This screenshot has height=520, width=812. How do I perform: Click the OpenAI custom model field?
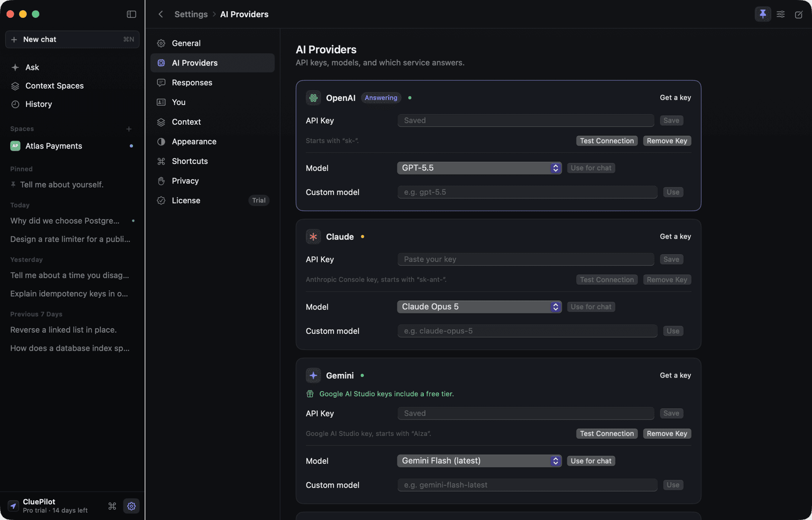click(x=527, y=192)
